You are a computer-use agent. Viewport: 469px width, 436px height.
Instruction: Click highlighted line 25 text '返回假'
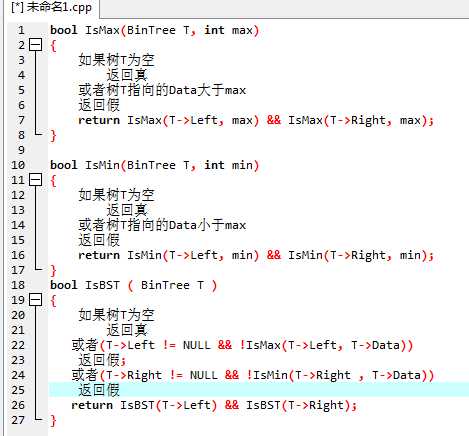point(99,390)
